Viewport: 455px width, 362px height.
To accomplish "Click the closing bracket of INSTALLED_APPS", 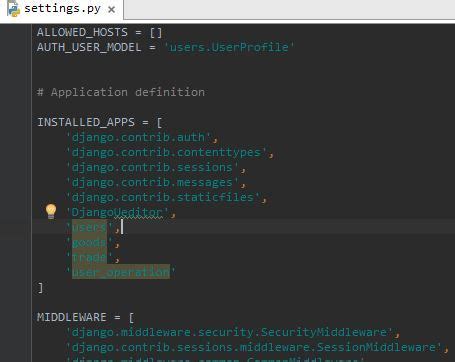I will point(40,287).
